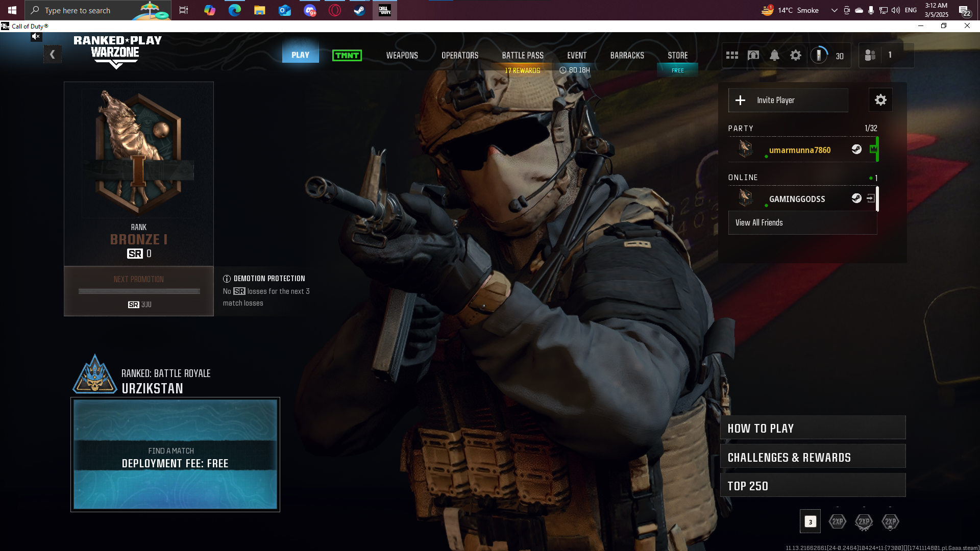Click Steam platform icon beside GAMINGGODSS

point(856,198)
